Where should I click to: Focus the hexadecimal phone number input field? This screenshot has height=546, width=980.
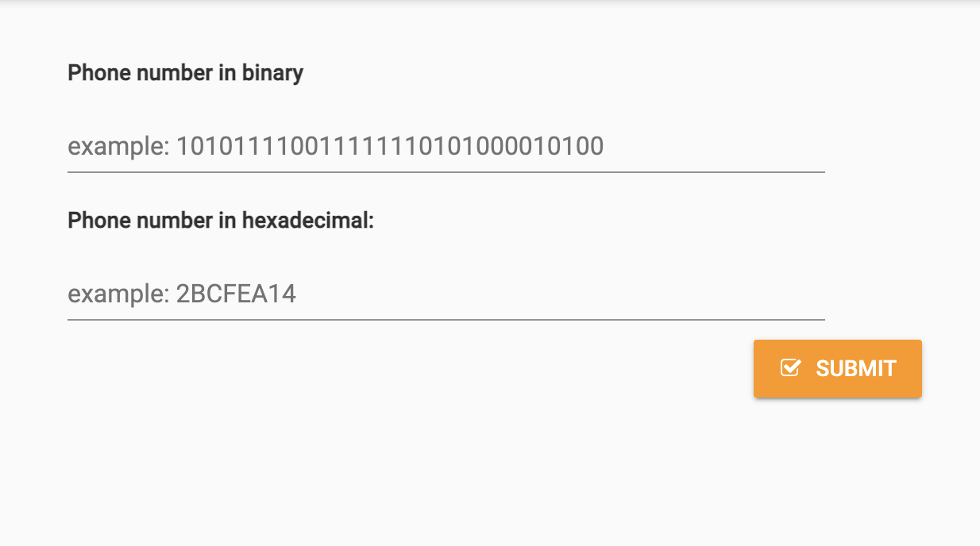click(x=446, y=294)
